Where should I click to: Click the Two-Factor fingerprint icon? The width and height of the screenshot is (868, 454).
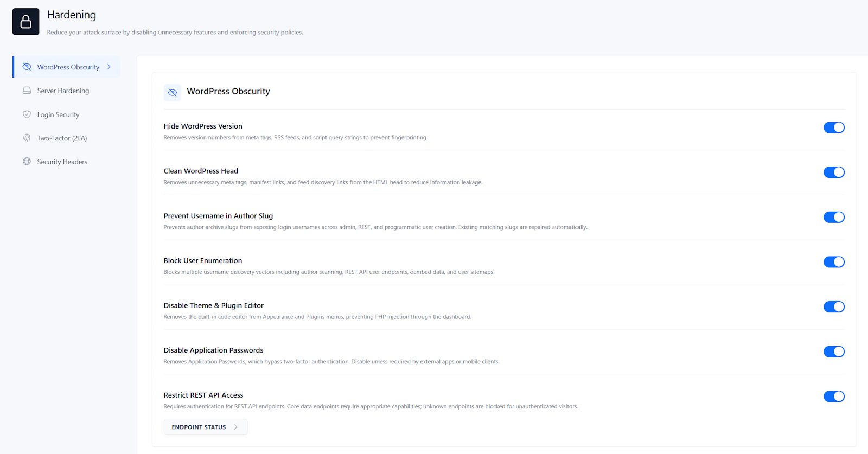click(x=27, y=138)
